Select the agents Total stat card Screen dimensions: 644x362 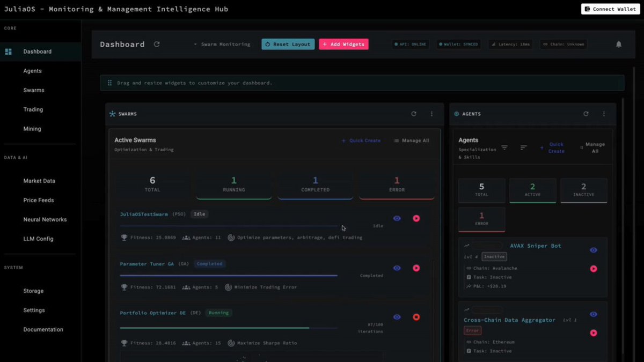click(481, 190)
